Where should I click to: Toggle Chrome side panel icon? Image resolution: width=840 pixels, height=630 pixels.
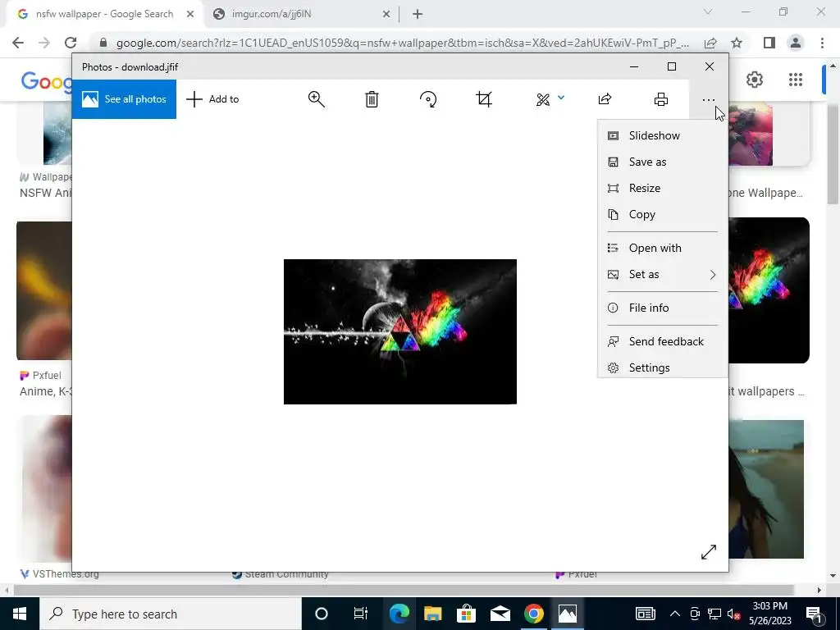point(769,43)
